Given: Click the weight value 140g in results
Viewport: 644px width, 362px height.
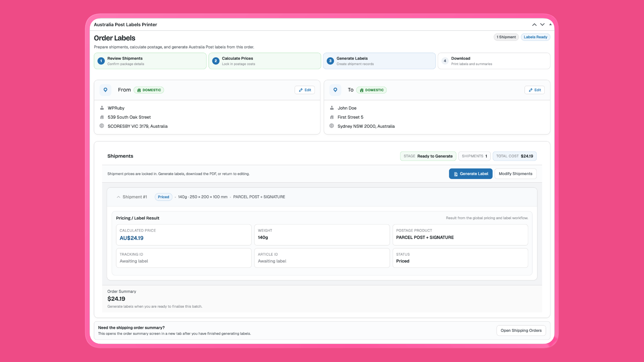Looking at the screenshot, I should click(263, 237).
